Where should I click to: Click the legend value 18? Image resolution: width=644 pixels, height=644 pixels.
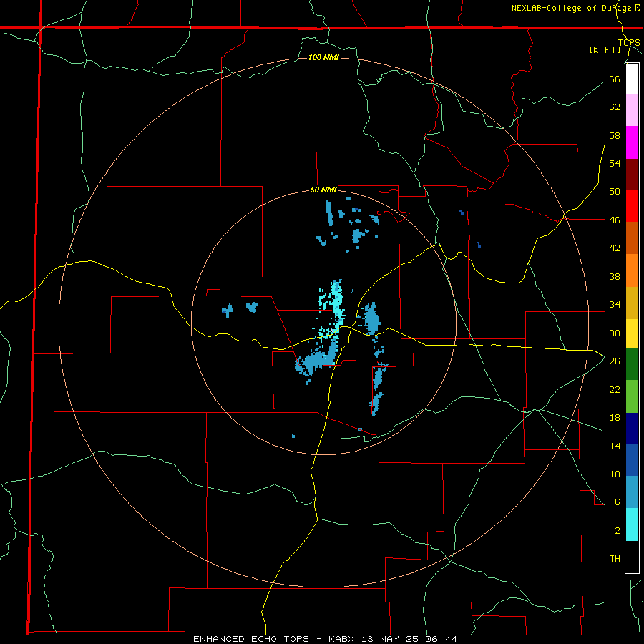click(615, 418)
